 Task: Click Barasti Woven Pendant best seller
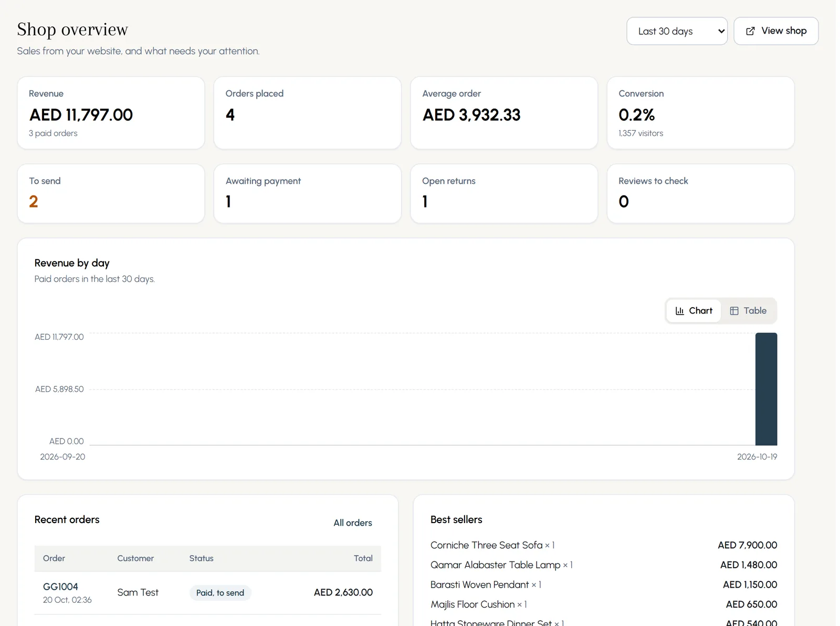point(486,585)
